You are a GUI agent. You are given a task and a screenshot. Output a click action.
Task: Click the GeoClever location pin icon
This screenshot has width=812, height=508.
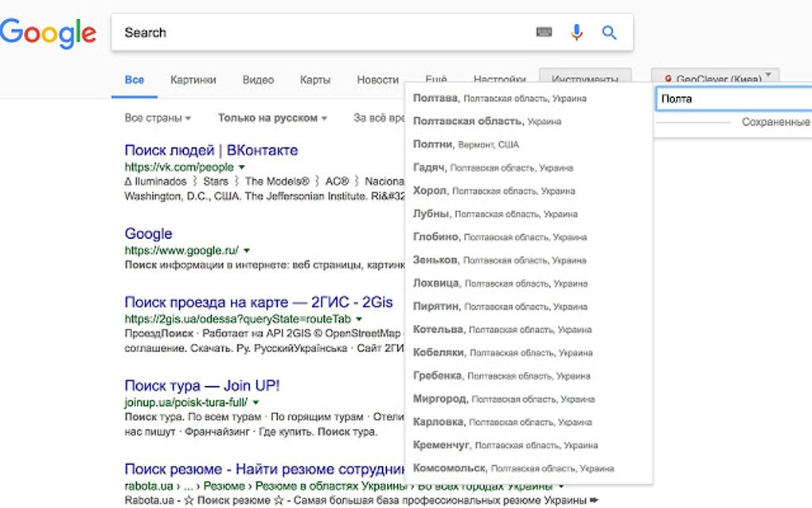pos(670,79)
